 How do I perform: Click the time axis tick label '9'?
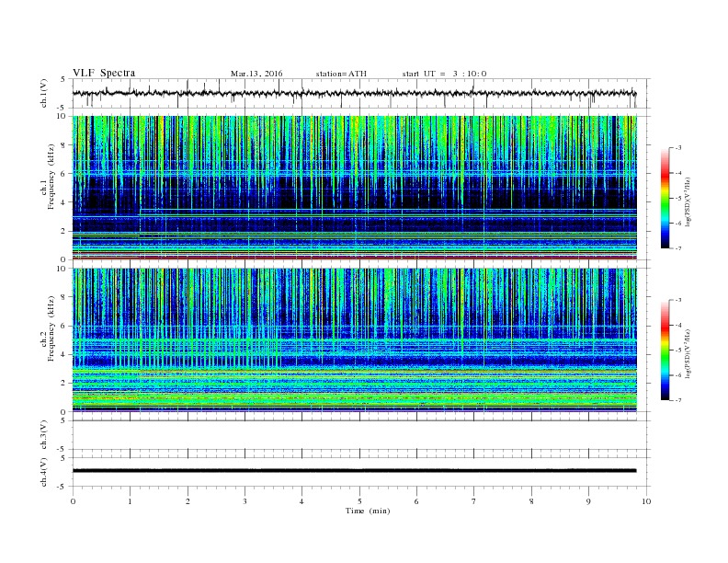588,501
